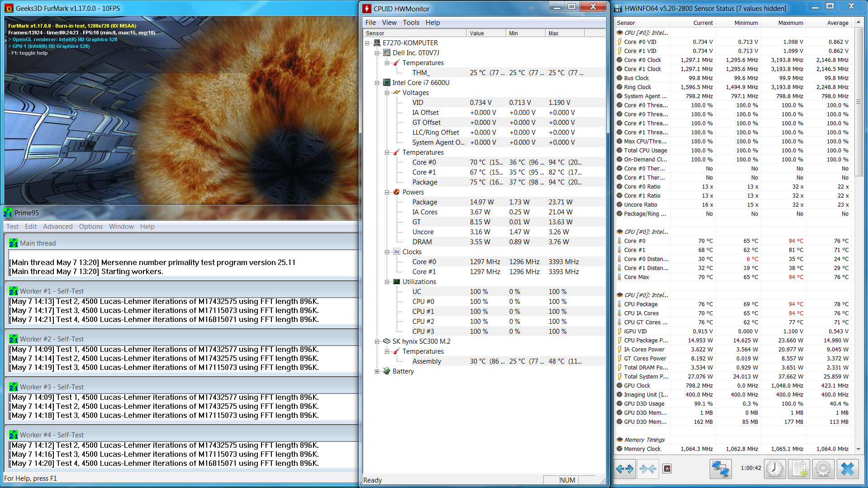Open Prime95 Advanced menu
The height and width of the screenshot is (488, 868).
point(57,226)
